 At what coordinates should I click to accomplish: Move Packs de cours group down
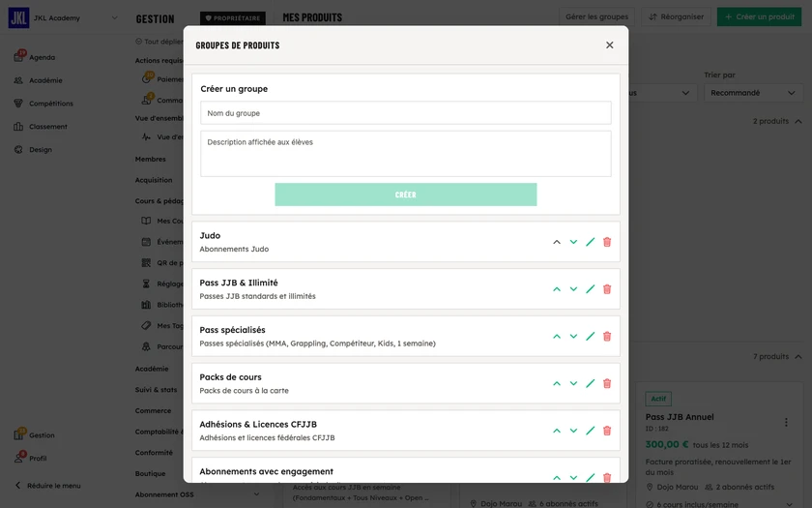tap(573, 383)
